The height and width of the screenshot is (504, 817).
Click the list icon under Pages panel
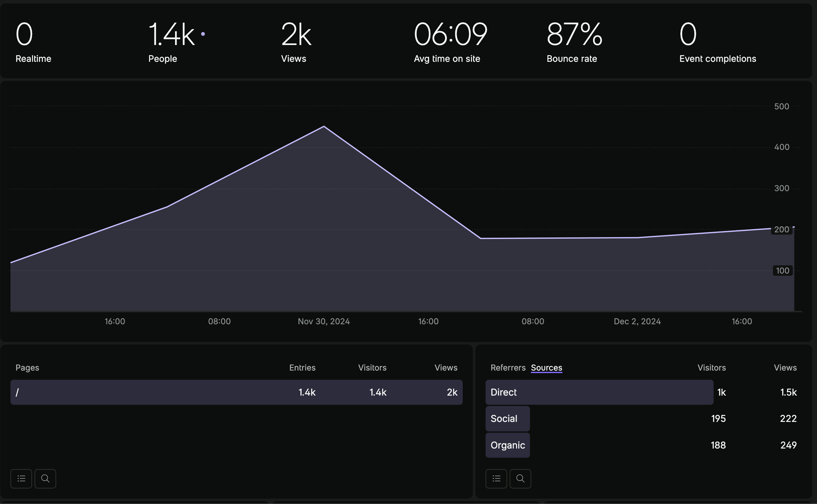tap(21, 479)
